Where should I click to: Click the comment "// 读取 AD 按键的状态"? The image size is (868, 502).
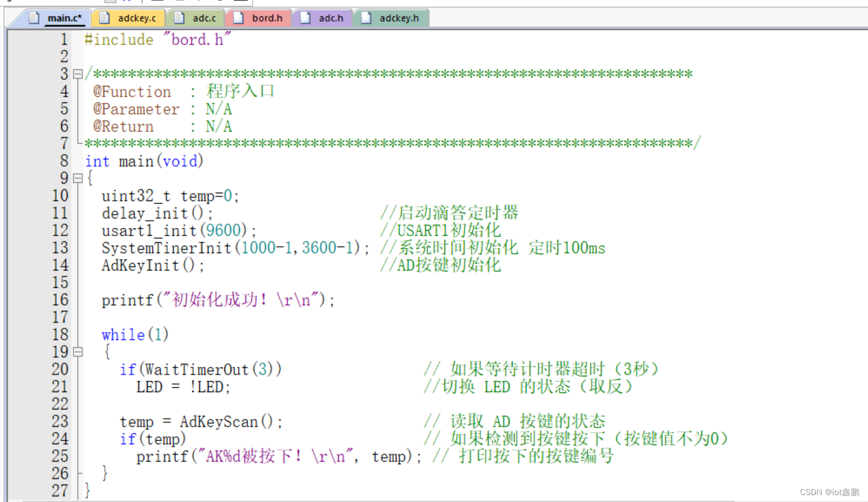tap(515, 421)
